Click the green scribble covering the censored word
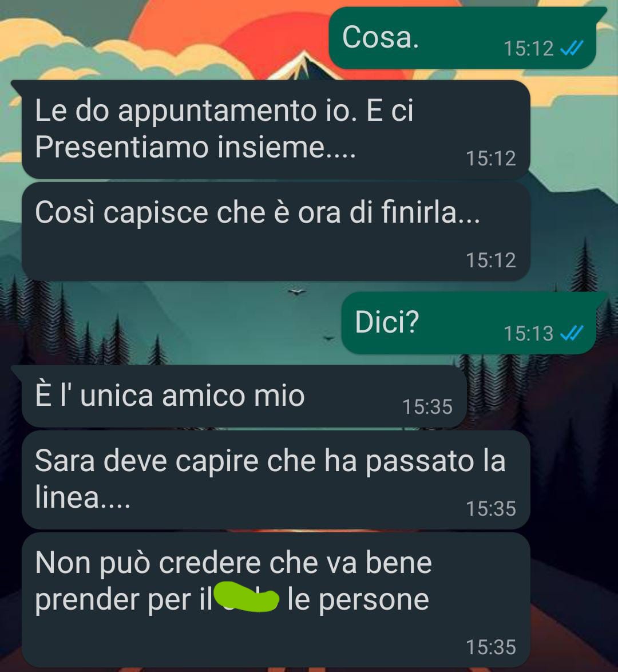The height and width of the screenshot is (672, 618). pos(247,596)
